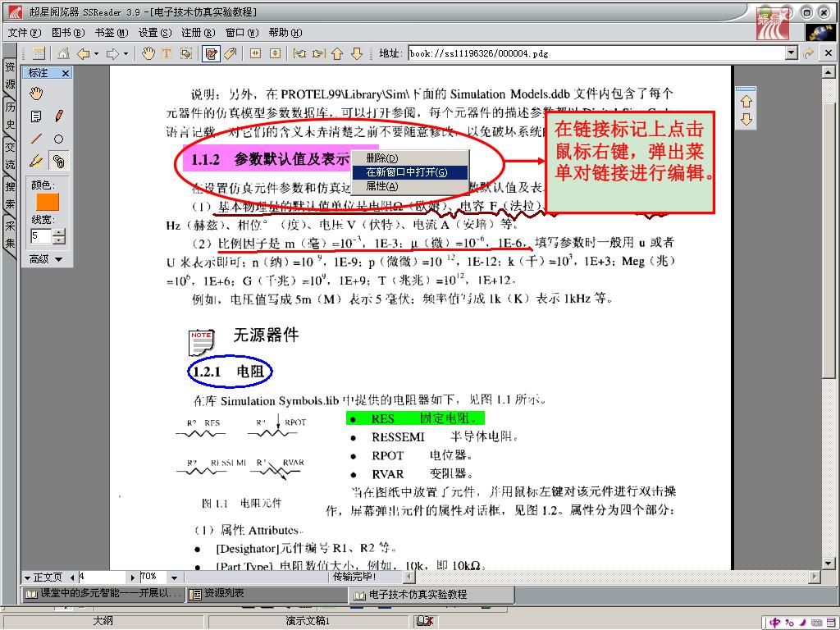Click the bookmark tag toolbar icon
Screen dimensions: 840x630
click(x=231, y=53)
